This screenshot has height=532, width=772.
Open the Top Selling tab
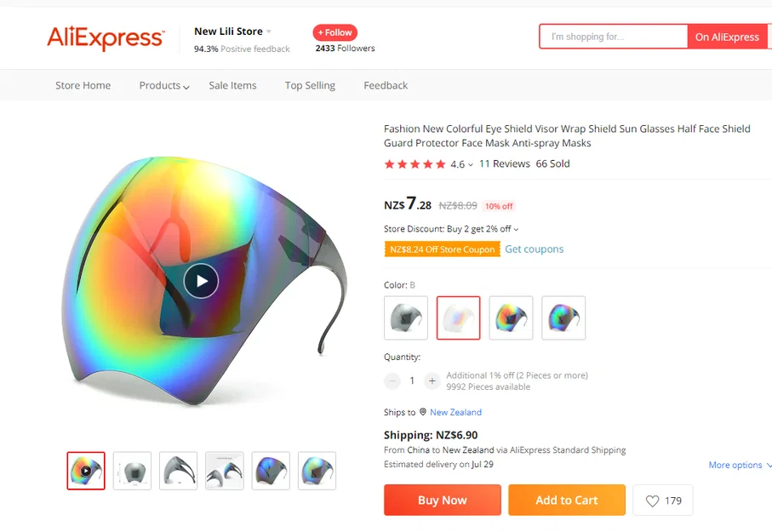tap(310, 85)
